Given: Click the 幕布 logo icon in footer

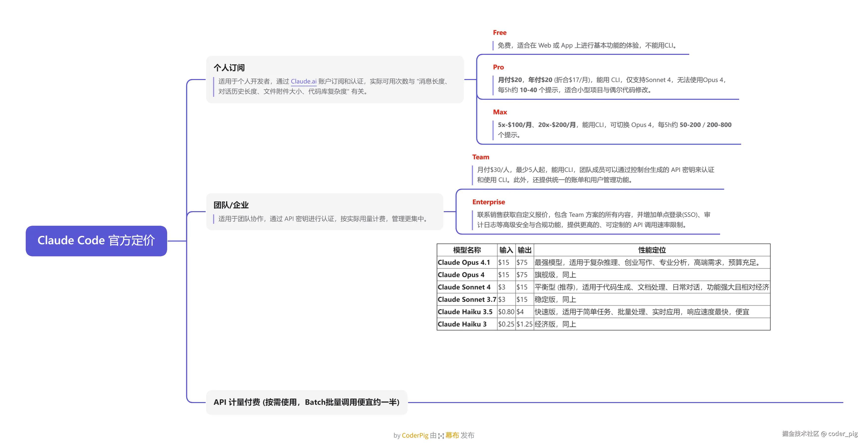Looking at the screenshot, I should (x=441, y=436).
